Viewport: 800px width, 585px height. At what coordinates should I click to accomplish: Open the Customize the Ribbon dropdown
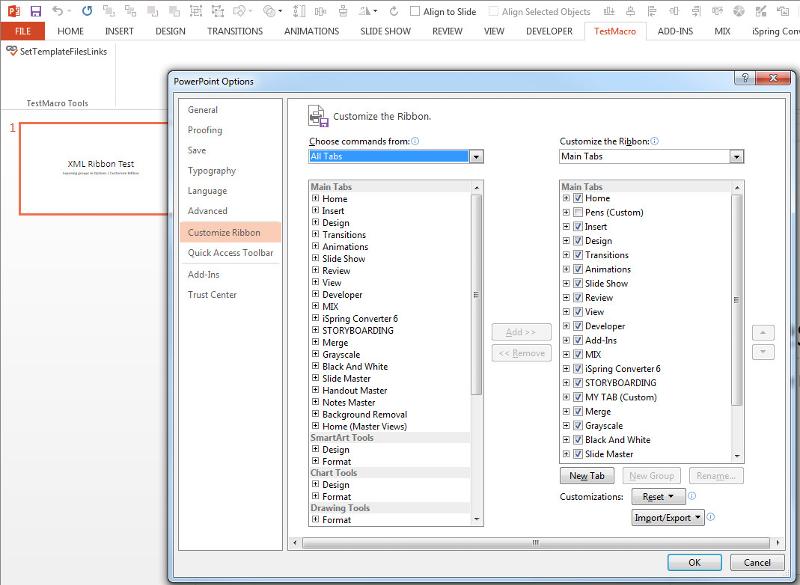[737, 156]
